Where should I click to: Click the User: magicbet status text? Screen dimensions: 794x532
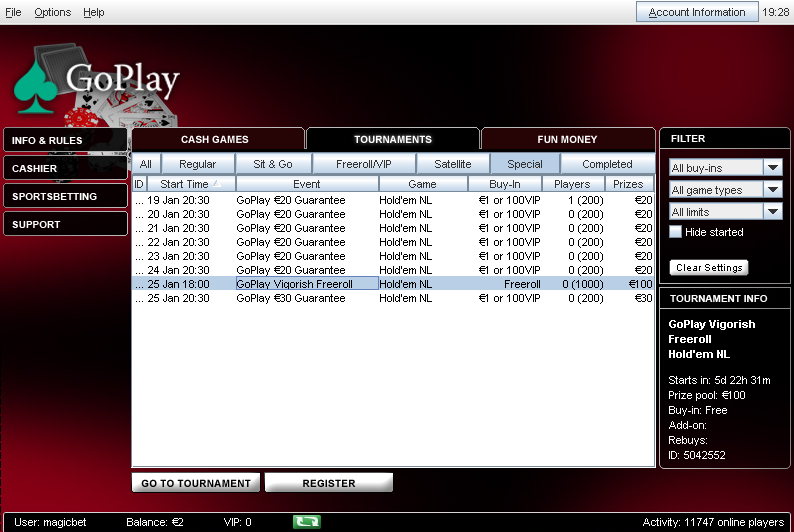[50, 522]
